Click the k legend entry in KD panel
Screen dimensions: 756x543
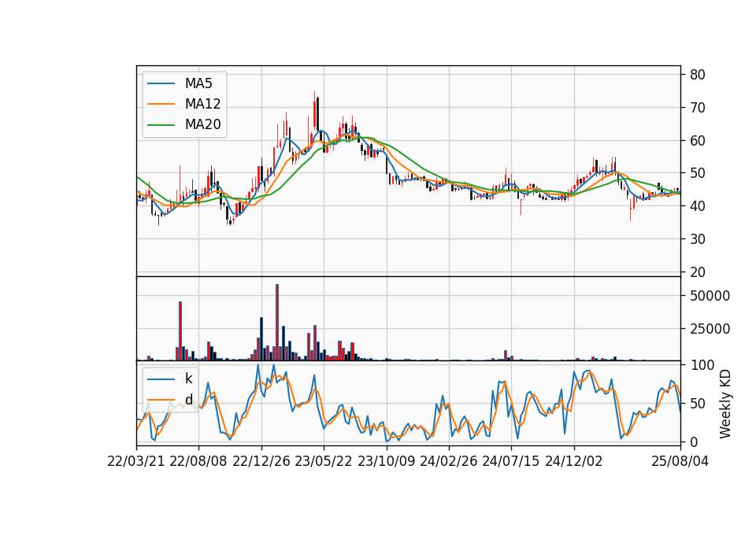tap(188, 379)
